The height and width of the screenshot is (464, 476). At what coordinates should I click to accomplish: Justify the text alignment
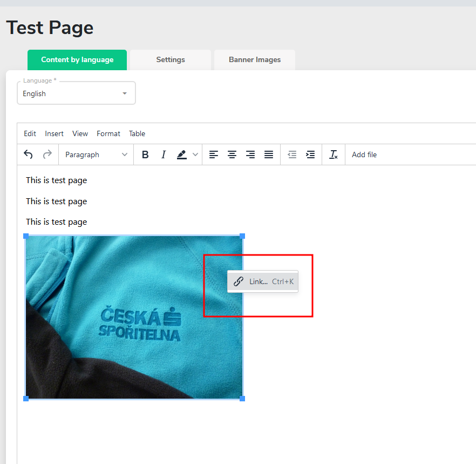[x=269, y=154]
